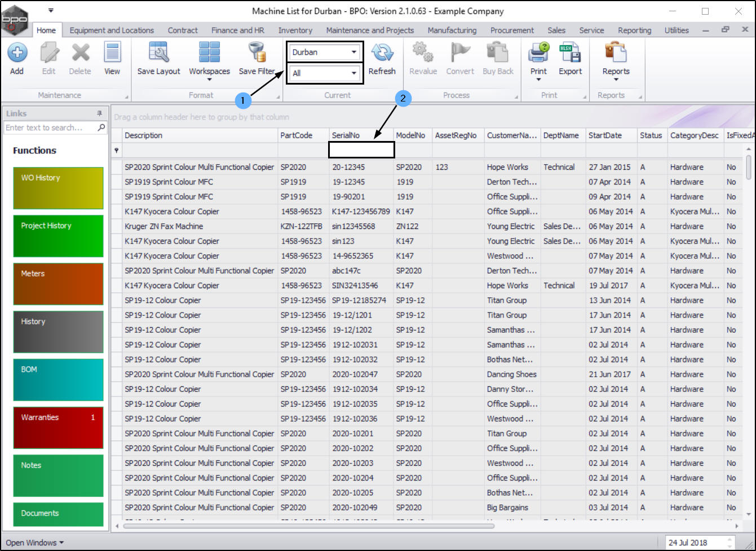Open the Workspaces menu button
Image resolution: width=756 pixels, height=551 pixels.
pos(209,62)
